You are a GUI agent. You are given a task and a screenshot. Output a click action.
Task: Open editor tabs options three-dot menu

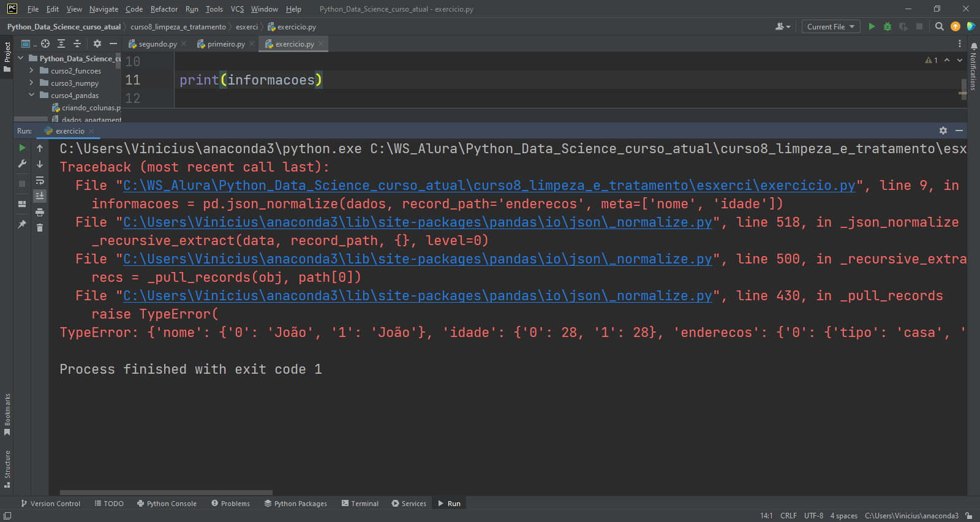tap(960, 43)
